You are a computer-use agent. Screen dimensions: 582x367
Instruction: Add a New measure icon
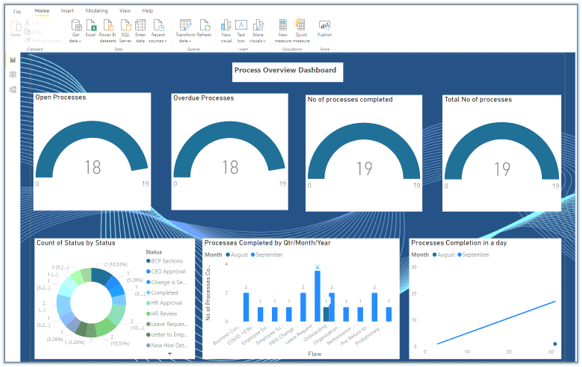[x=283, y=25]
